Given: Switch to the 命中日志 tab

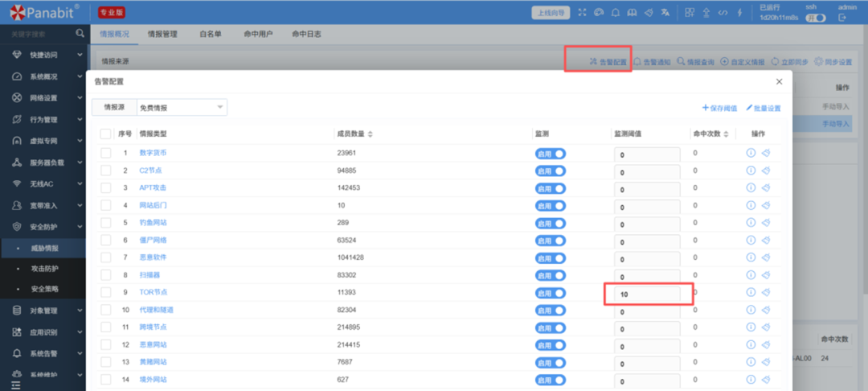Looking at the screenshot, I should click(306, 35).
